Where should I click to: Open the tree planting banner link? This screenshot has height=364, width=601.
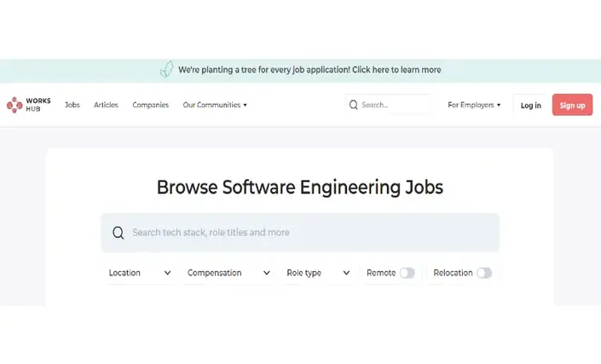click(x=309, y=70)
